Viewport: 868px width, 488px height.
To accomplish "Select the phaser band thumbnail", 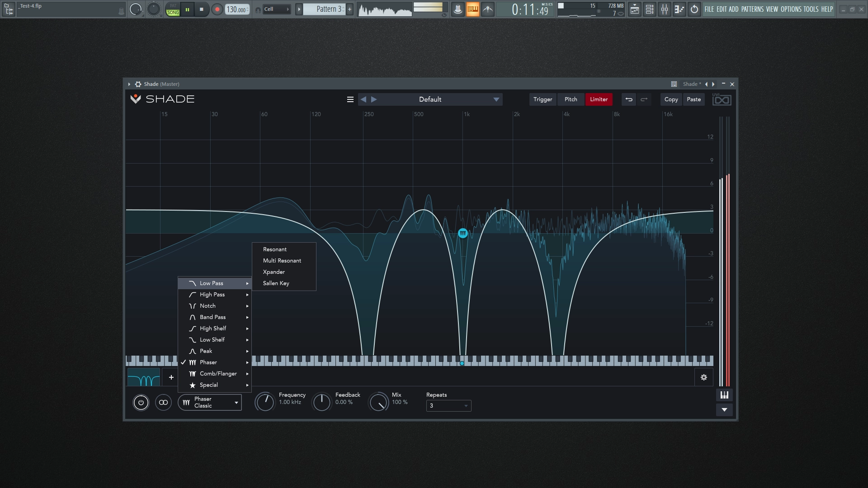I will point(144,377).
